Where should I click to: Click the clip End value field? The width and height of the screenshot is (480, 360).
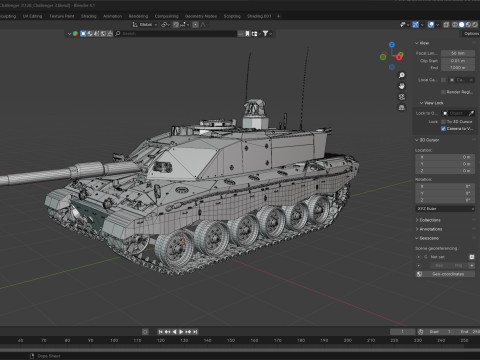[458, 68]
